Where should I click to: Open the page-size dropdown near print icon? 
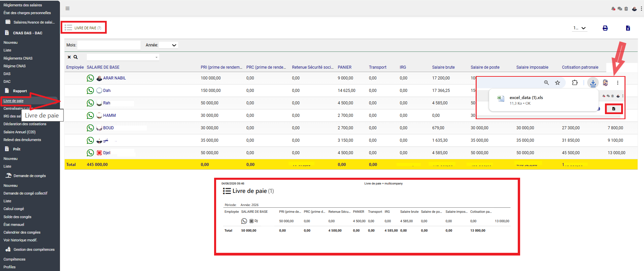pyautogui.click(x=580, y=28)
